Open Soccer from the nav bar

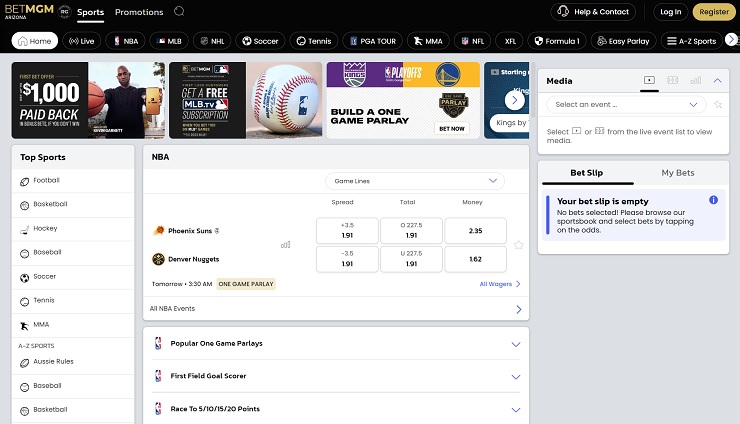pyautogui.click(x=261, y=41)
